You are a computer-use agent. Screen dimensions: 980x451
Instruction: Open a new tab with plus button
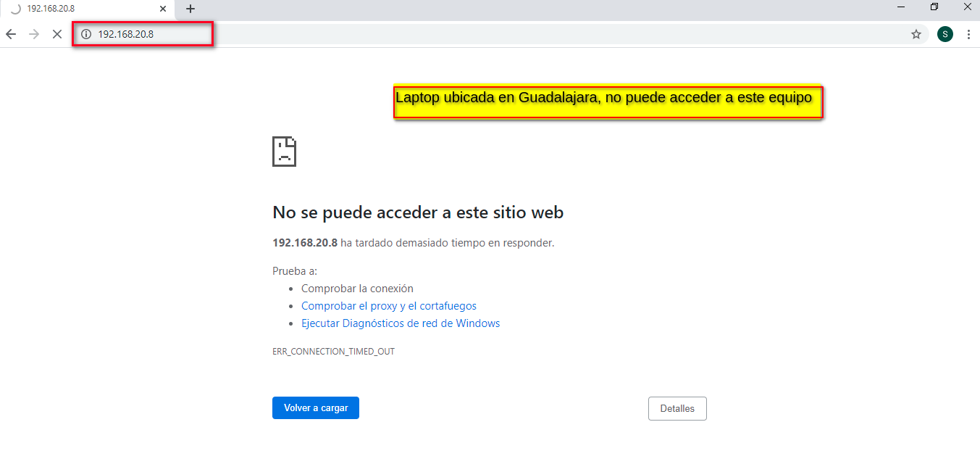(x=190, y=9)
